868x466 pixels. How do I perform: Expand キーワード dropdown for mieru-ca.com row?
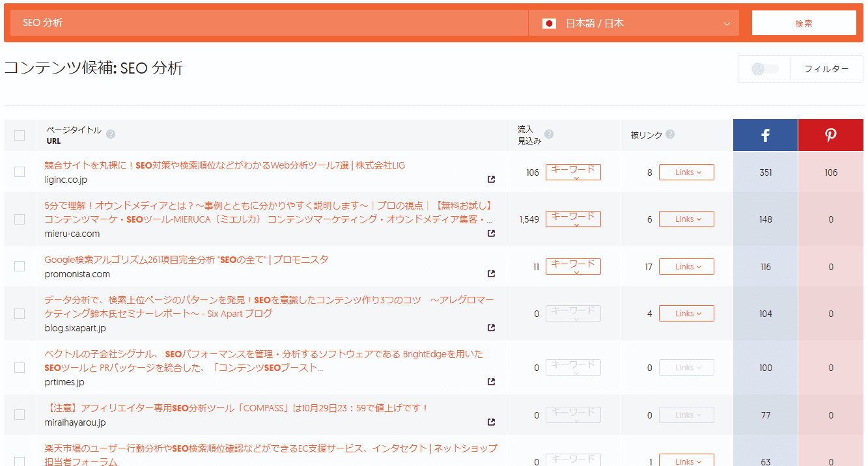tap(573, 219)
